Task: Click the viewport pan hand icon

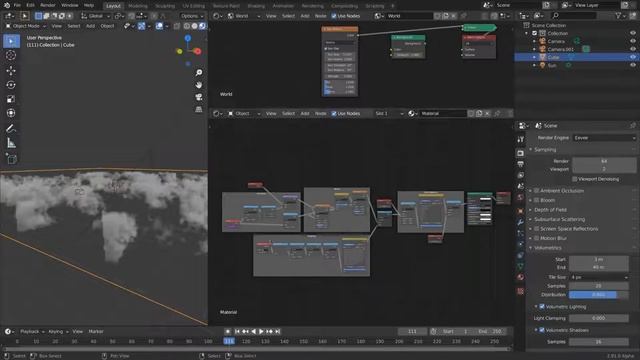Action: click(199, 85)
